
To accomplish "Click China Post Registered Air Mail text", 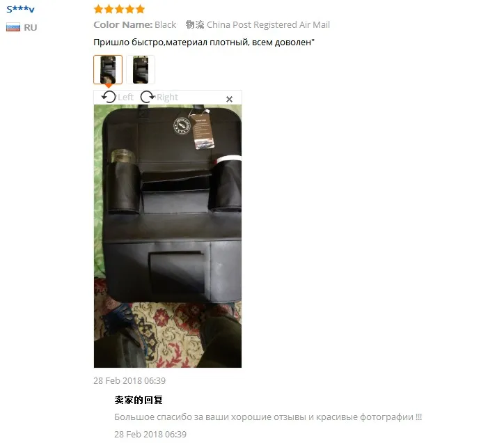I will tap(269, 25).
